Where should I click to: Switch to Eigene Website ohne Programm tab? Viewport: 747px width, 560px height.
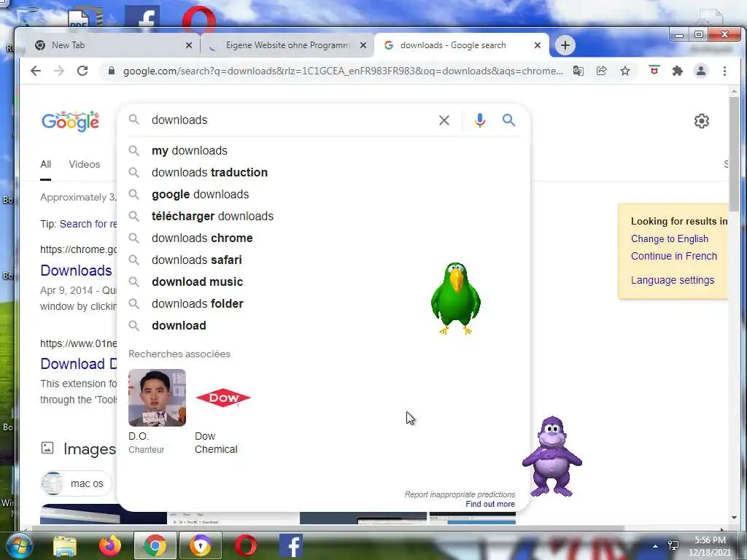287,45
